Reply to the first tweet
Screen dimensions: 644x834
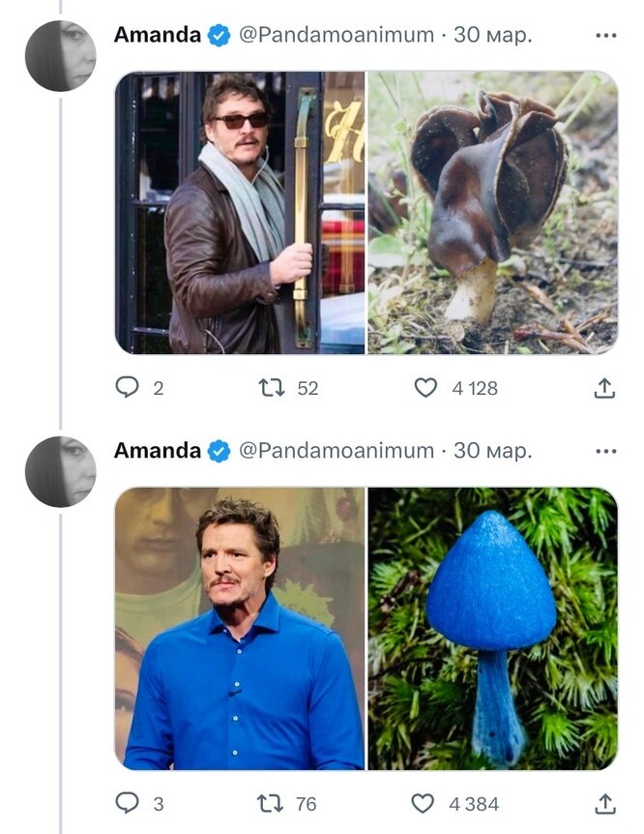pyautogui.click(x=128, y=388)
